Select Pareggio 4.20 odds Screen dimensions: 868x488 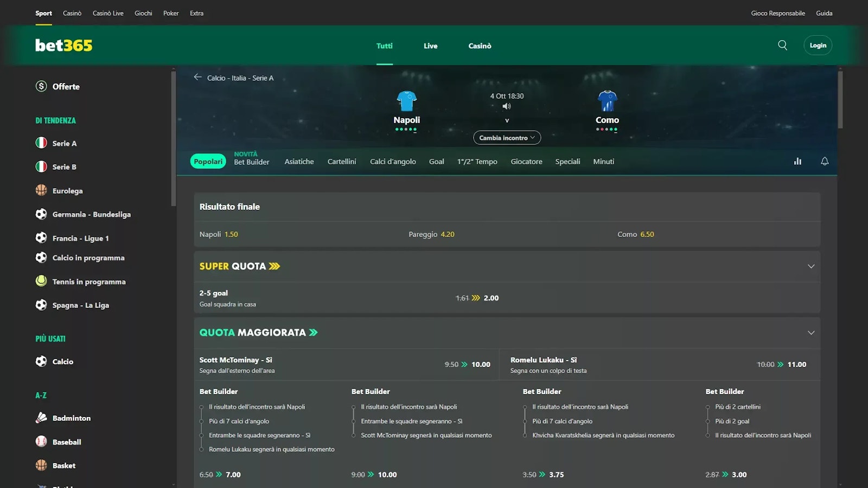(x=447, y=234)
